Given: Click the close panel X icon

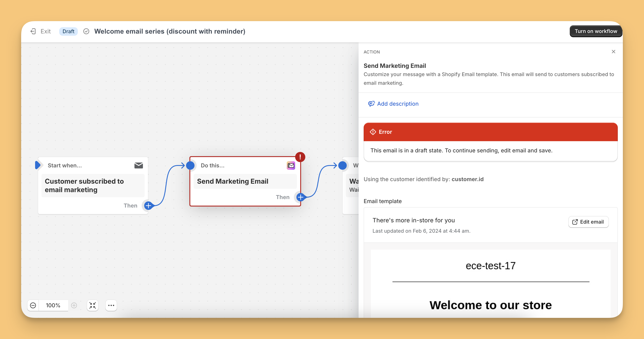Looking at the screenshot, I should [x=614, y=52].
